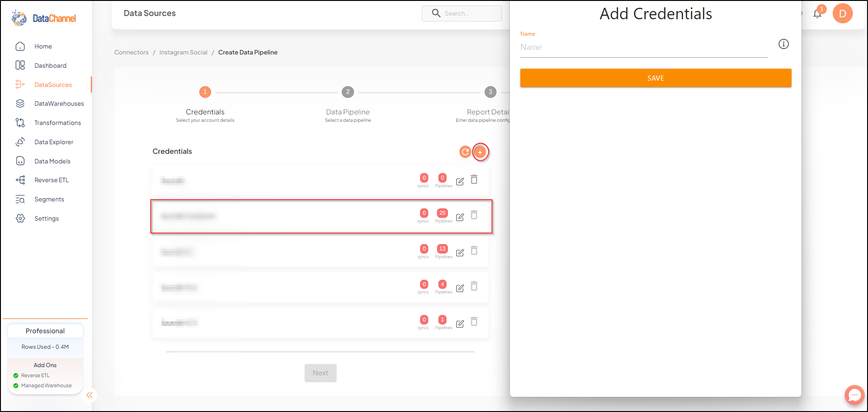Go to DataWarehouses section
Viewport: 868px width, 412px height.
tap(59, 103)
